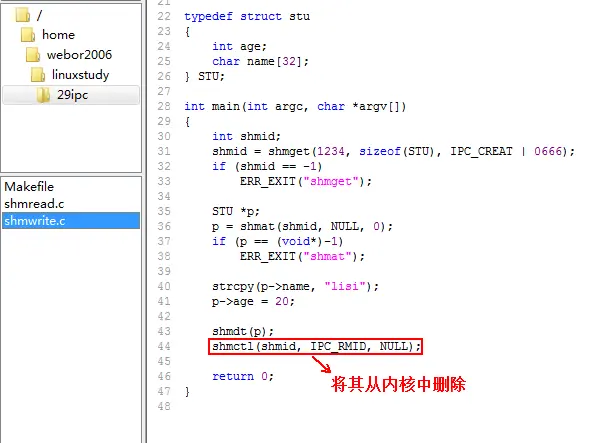Select the root slash directory label
The height and width of the screenshot is (443, 600).
click(39, 15)
